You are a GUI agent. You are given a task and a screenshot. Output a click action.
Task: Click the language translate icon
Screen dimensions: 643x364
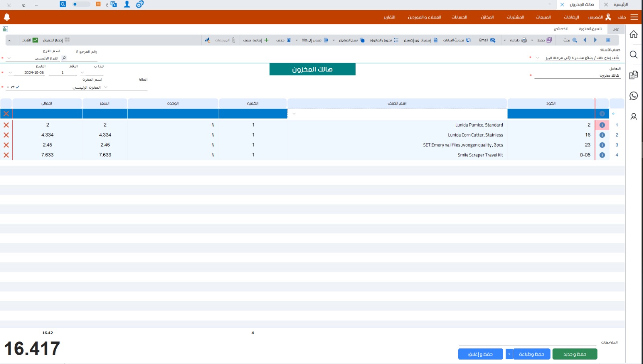pos(114,4)
